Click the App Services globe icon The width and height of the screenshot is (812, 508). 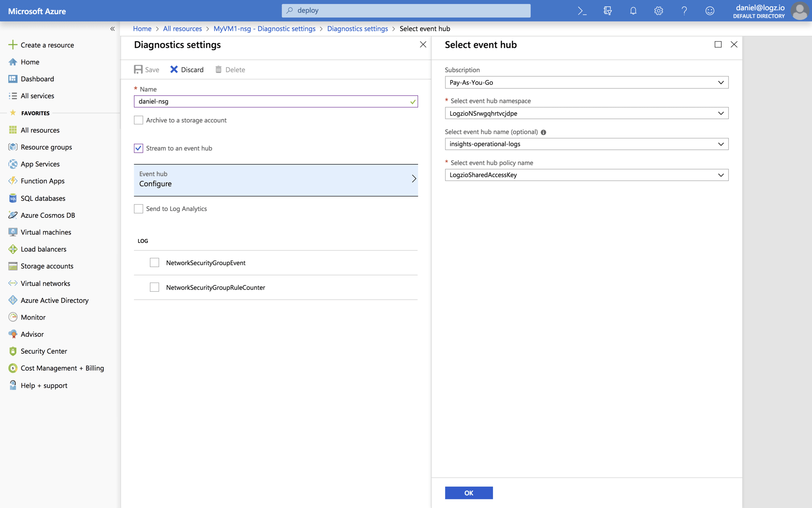(13, 164)
